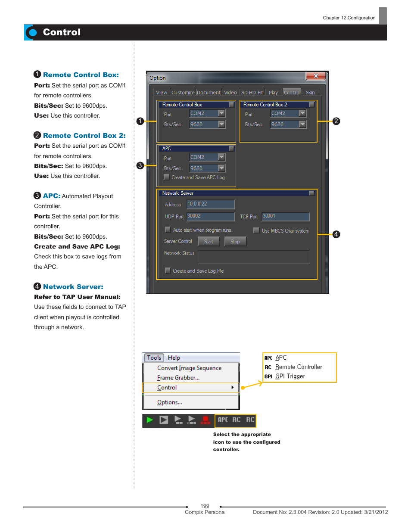Click the fourth play-with-dots toolbar icon

tap(192, 420)
